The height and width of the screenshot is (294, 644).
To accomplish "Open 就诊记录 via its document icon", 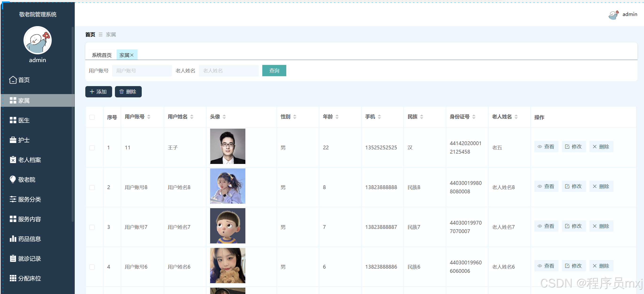I will (x=13, y=258).
